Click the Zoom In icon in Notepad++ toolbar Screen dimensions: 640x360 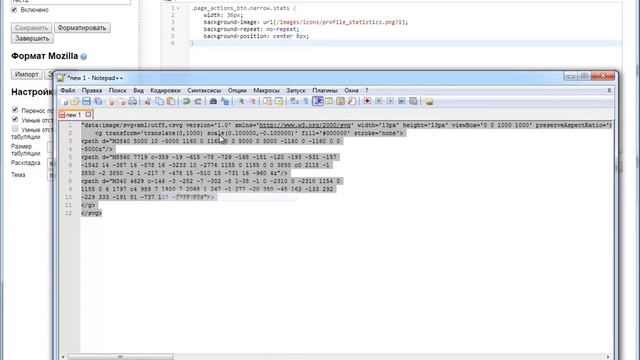pyautogui.click(x=242, y=101)
